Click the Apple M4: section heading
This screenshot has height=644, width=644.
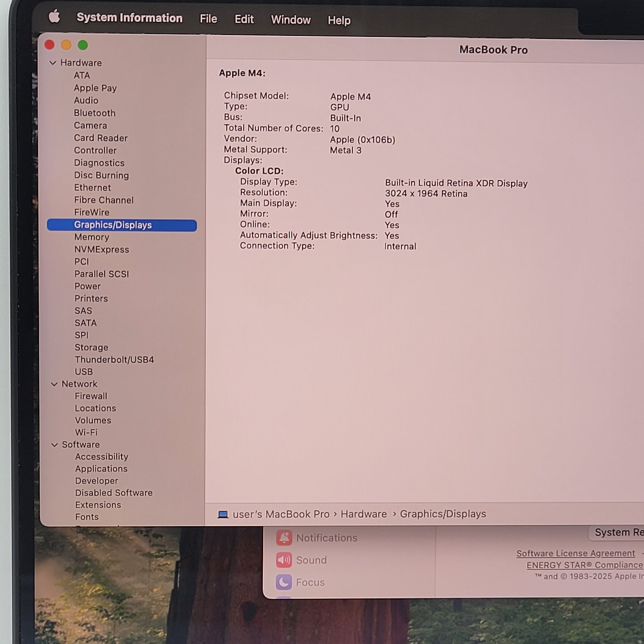click(242, 73)
